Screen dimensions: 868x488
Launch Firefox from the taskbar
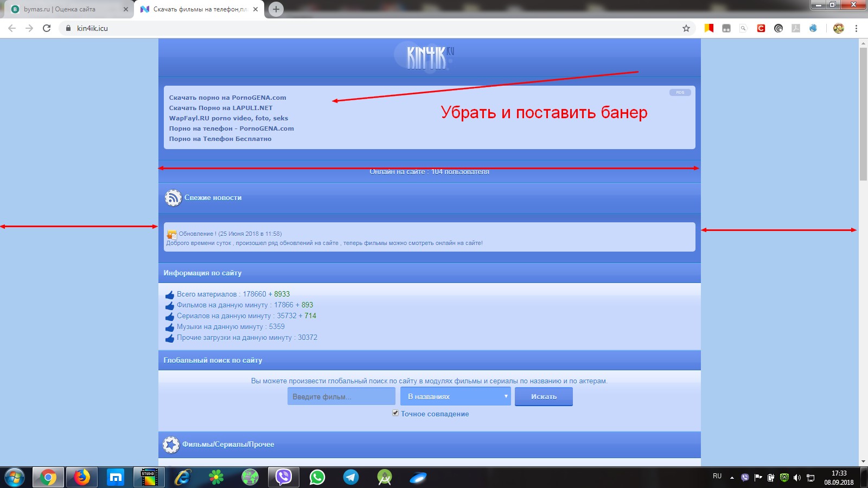pos(82,477)
